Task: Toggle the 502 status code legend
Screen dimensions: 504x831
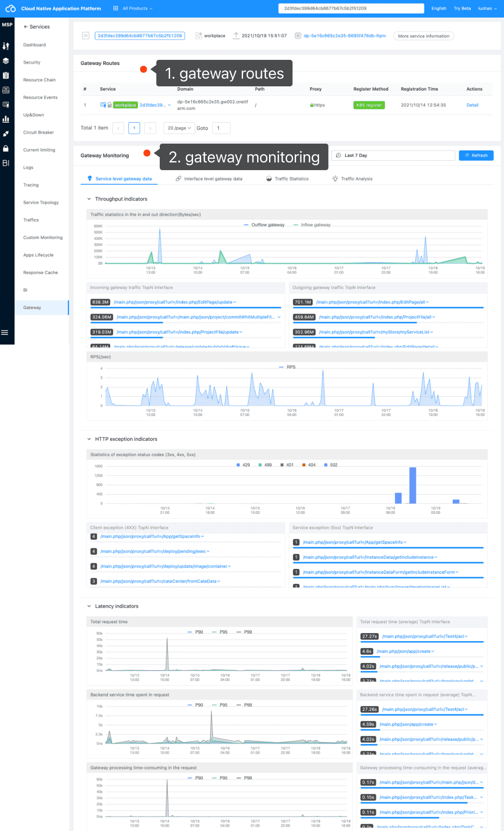Action: (331, 465)
